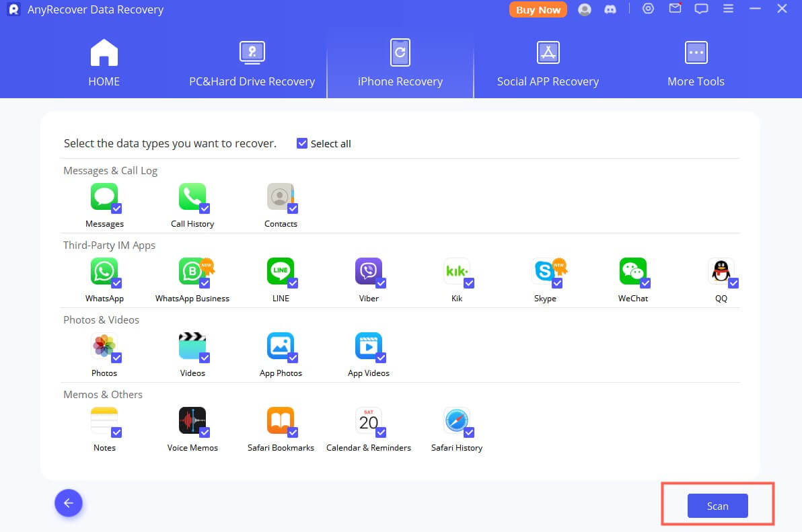Click the Scan button
The image size is (802, 532).
(x=717, y=506)
